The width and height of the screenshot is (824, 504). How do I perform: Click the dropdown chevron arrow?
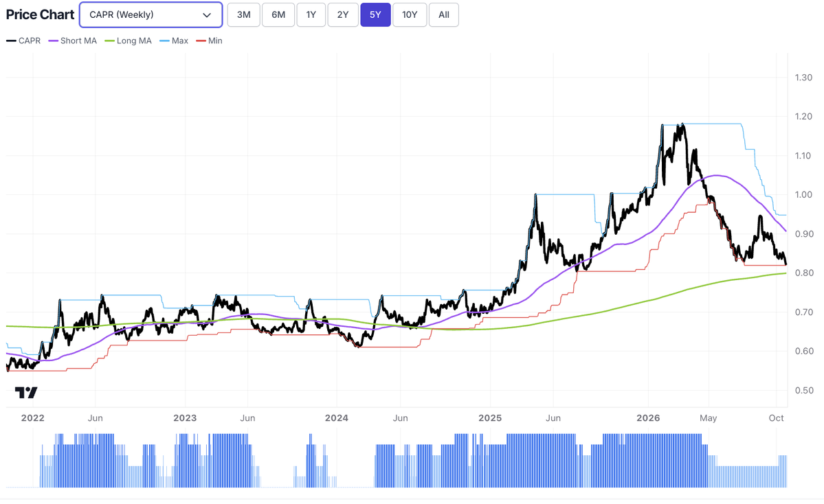coord(207,15)
